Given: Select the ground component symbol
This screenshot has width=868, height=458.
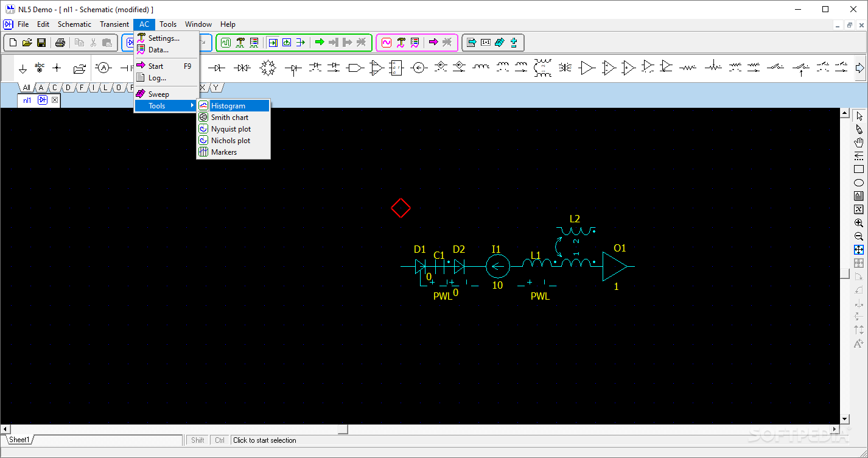Looking at the screenshot, I should click(x=23, y=68).
